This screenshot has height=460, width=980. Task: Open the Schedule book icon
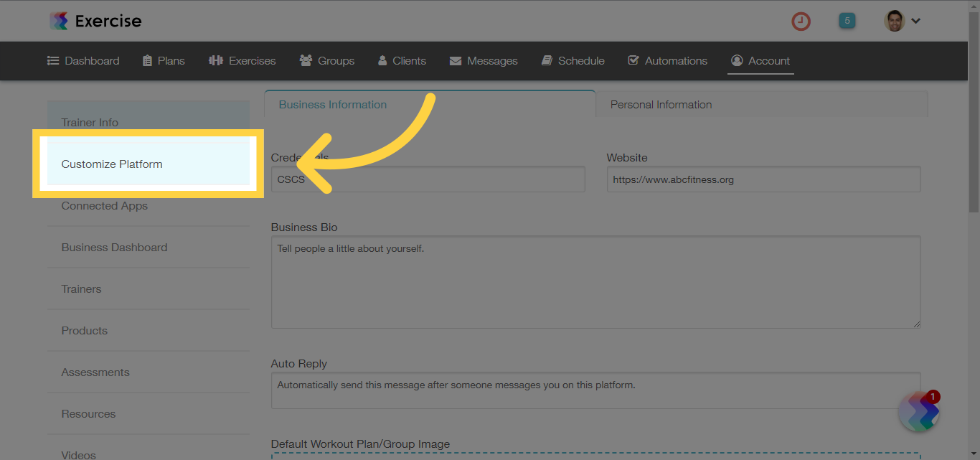coord(547,60)
